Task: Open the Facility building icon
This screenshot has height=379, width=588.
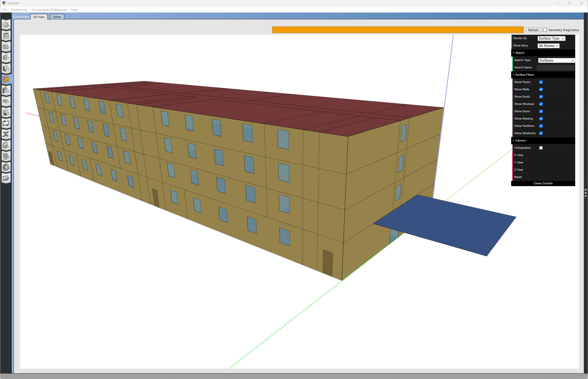Action: [x=6, y=90]
